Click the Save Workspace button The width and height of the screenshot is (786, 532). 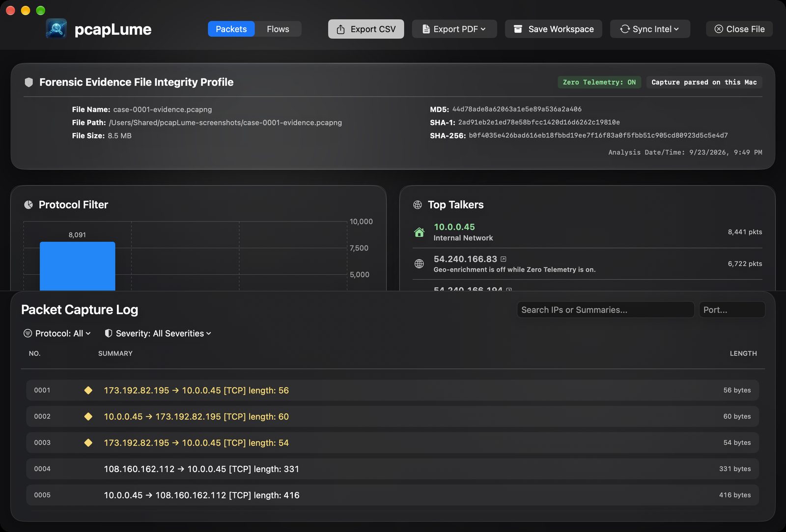(554, 29)
